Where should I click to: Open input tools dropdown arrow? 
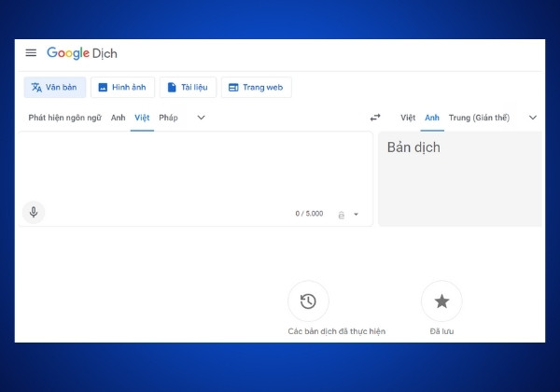click(x=357, y=215)
